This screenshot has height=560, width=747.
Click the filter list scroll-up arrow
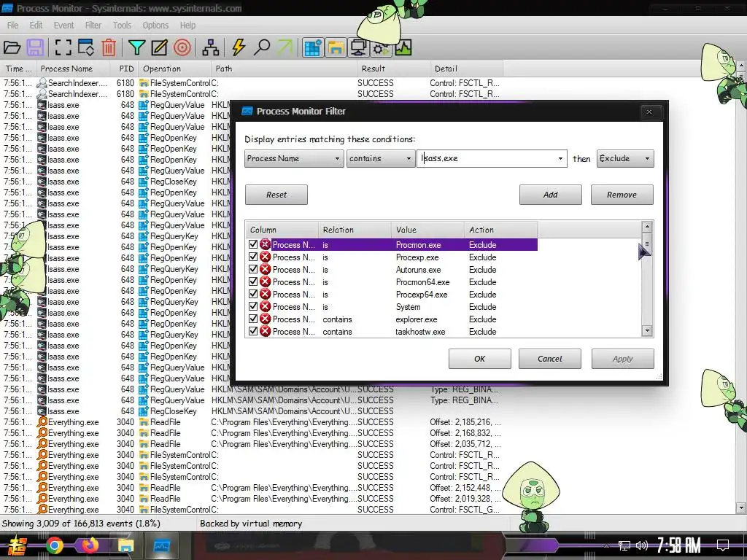646,227
